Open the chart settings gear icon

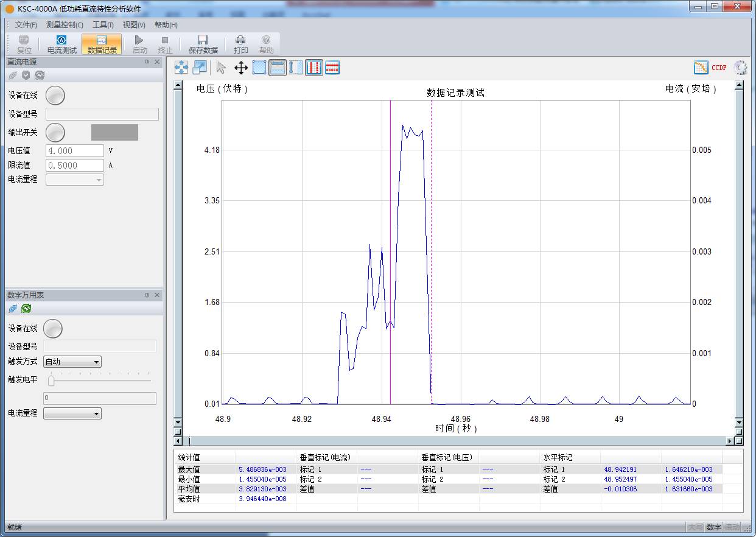point(741,68)
